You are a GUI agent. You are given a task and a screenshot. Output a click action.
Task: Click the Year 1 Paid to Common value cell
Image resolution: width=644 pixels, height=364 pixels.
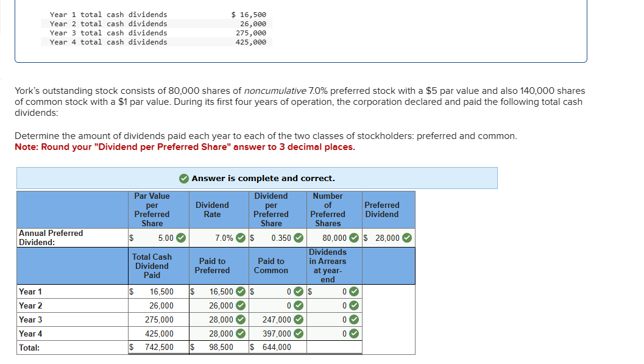[274, 292]
